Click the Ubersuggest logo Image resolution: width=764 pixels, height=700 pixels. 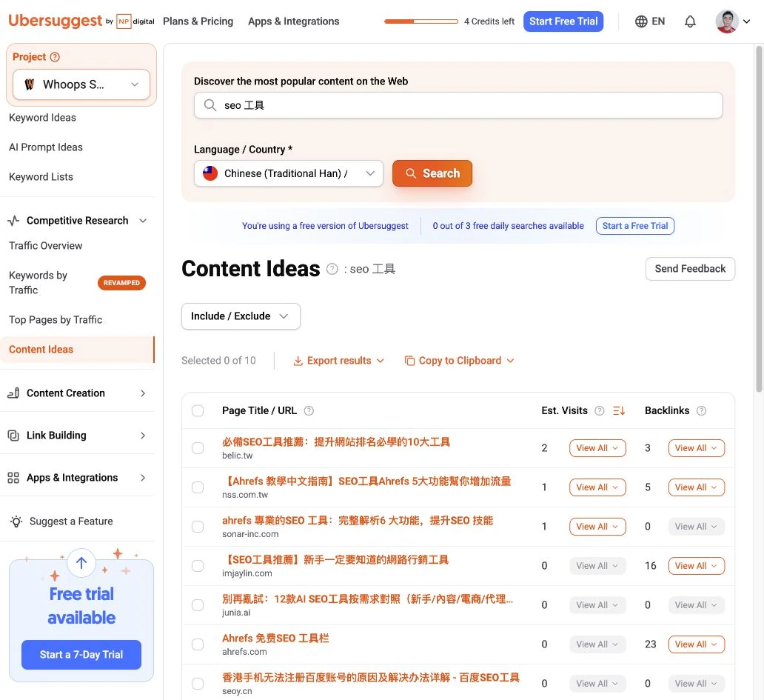coord(55,21)
